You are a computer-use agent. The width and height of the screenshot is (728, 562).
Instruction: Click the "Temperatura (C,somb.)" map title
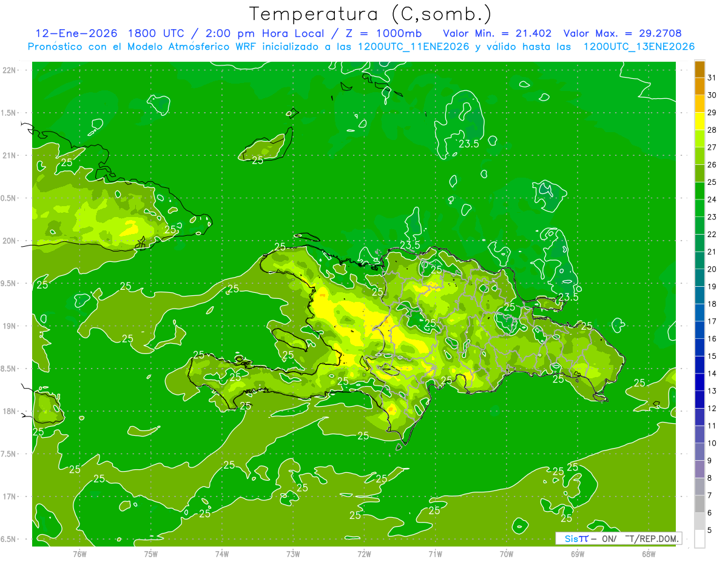[x=370, y=14]
